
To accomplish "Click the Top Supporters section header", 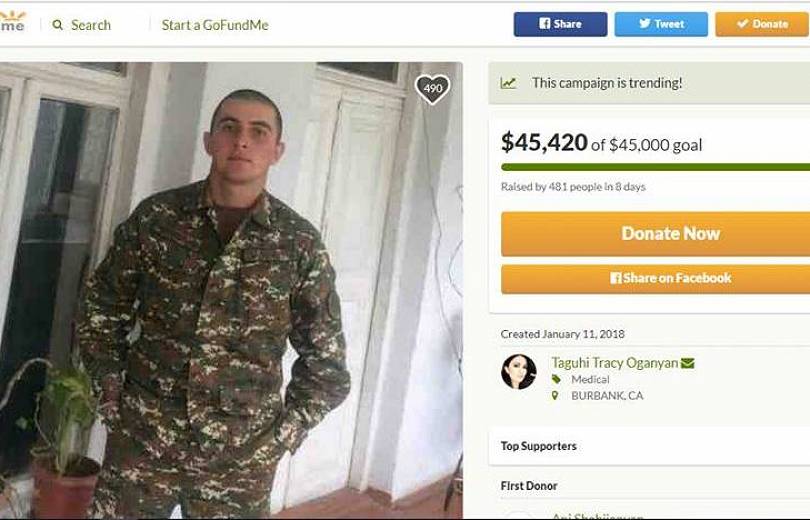I will click(x=538, y=446).
